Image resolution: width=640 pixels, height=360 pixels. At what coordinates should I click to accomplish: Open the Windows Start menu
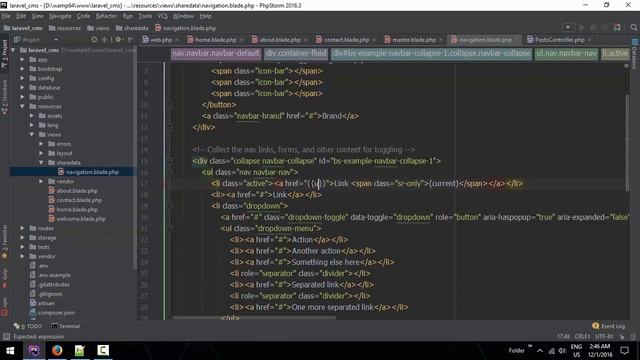click(11, 351)
